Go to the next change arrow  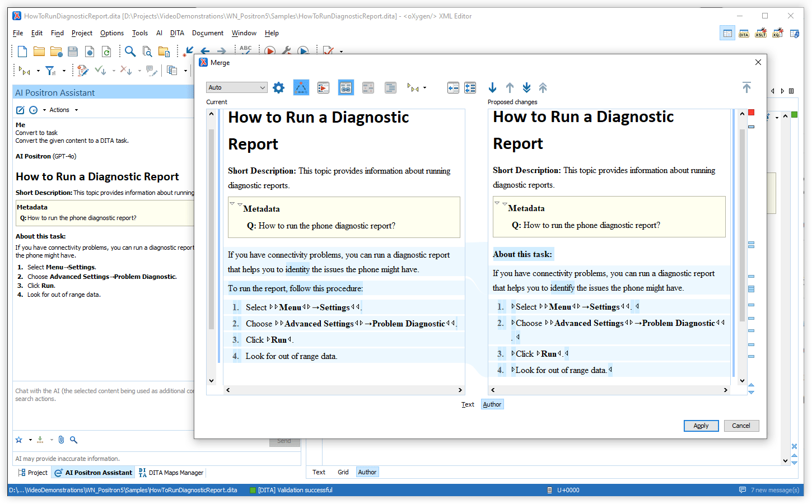coord(493,87)
